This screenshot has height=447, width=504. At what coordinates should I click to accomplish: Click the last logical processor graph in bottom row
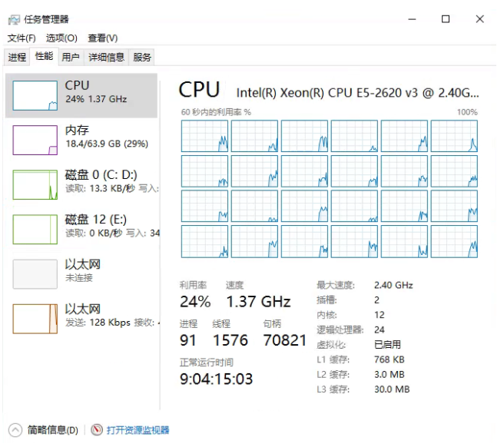(x=453, y=241)
